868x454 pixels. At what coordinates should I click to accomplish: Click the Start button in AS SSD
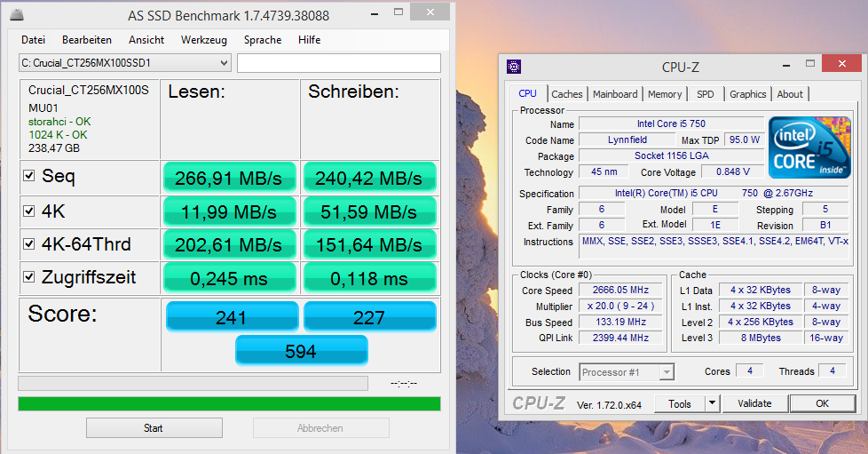tap(154, 428)
